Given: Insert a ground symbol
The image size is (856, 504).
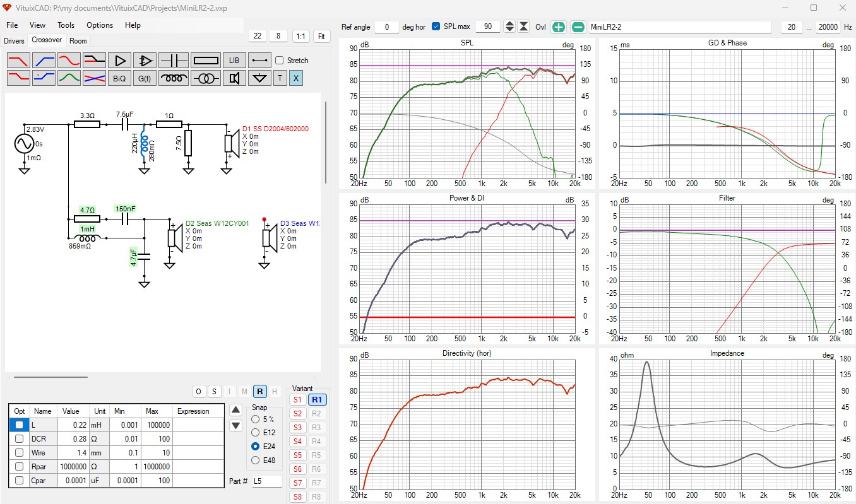Looking at the screenshot, I should (259, 78).
